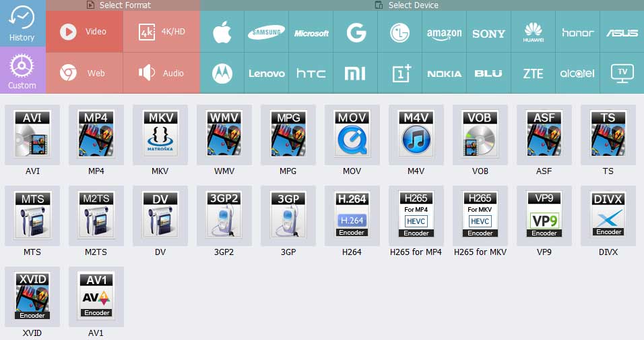644x340 pixels.
Task: Select the Alcatel device category
Action: click(x=578, y=73)
